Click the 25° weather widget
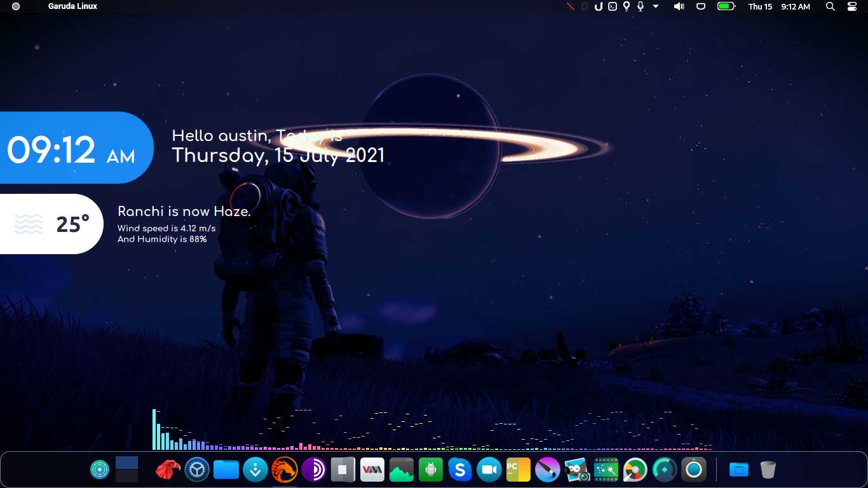The width and height of the screenshot is (868, 488). 52,224
